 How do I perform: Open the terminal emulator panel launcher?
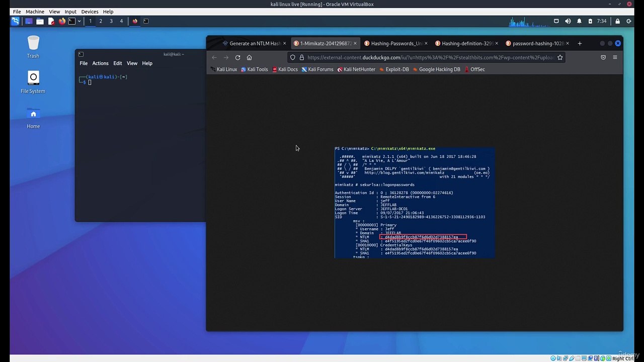[72, 21]
